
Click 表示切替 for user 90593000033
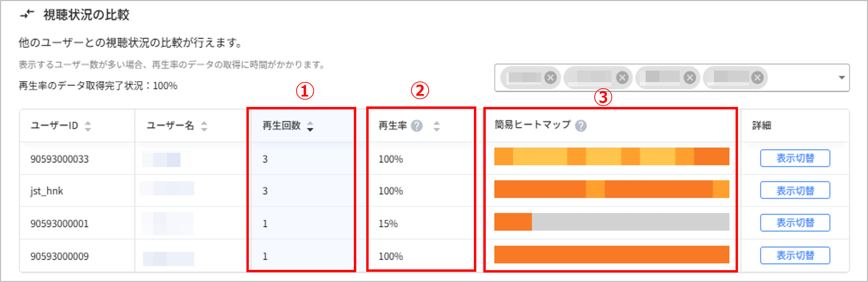coord(795,158)
